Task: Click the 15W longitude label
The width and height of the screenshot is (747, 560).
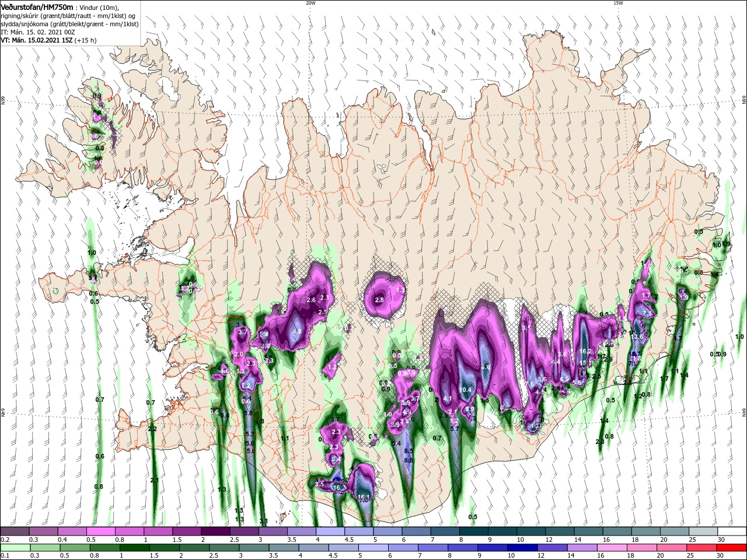Action: pos(618,3)
